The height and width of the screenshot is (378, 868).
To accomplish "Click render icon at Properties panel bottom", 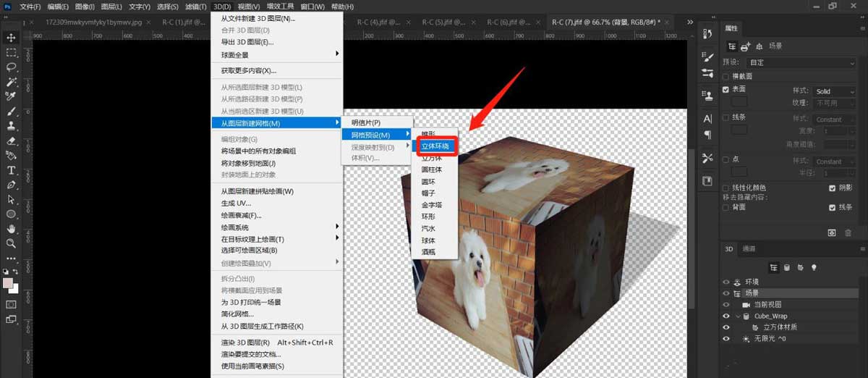I will [x=833, y=232].
